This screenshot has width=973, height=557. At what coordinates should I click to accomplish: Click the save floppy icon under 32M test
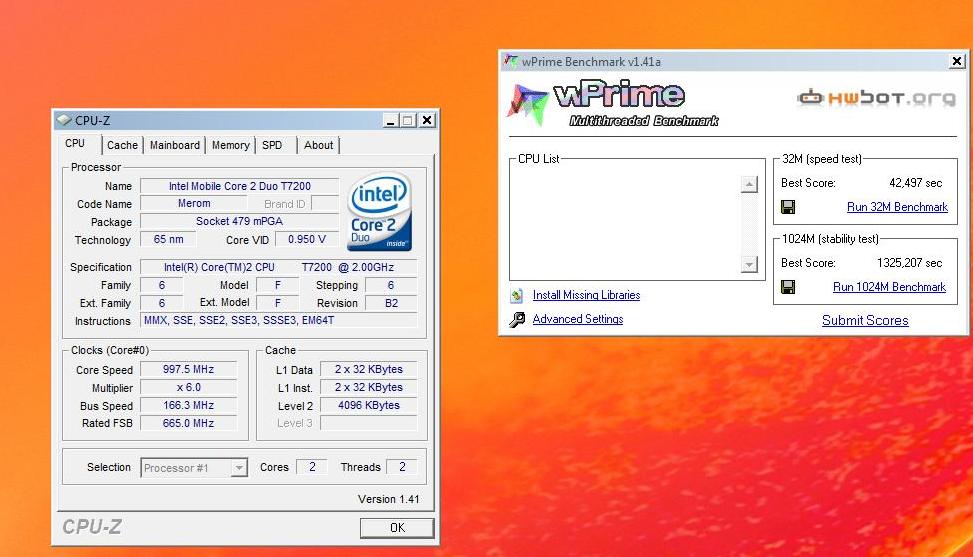point(788,207)
